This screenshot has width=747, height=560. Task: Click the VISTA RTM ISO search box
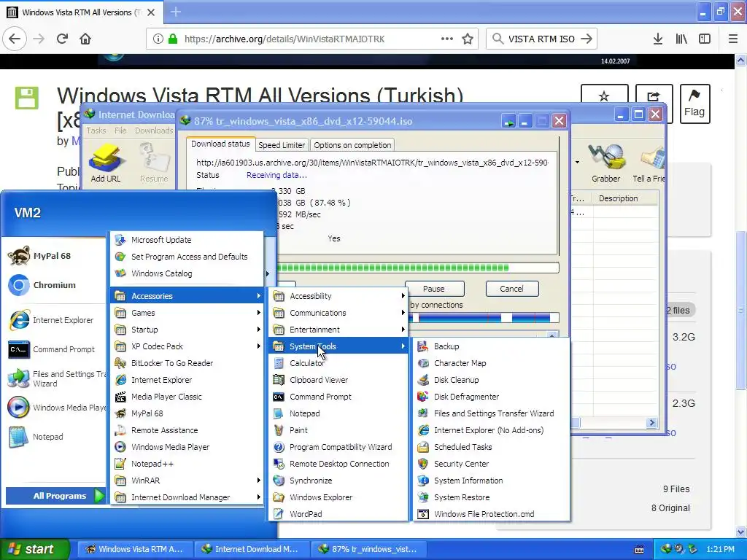click(x=541, y=39)
